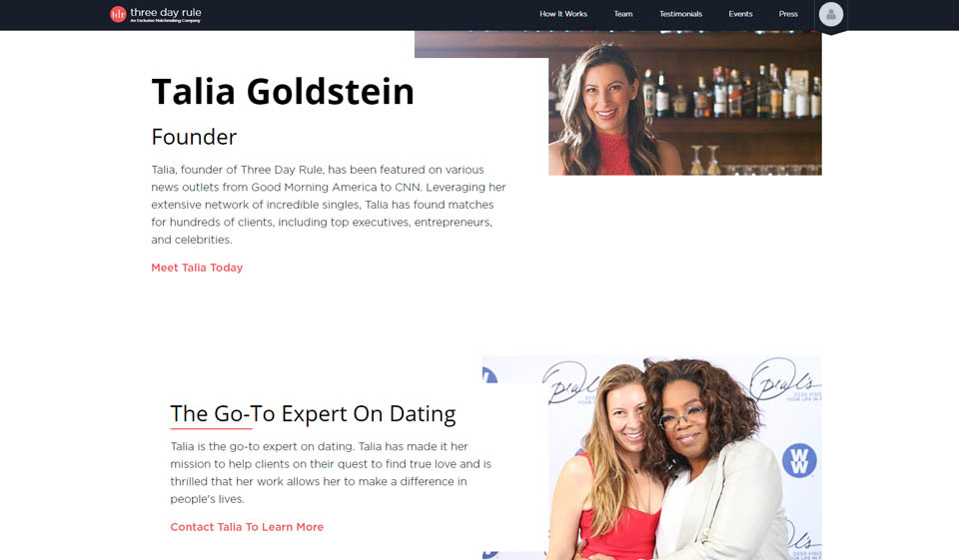Click the Founder subtitle text
Viewport: 959px width, 560px height.
(194, 137)
